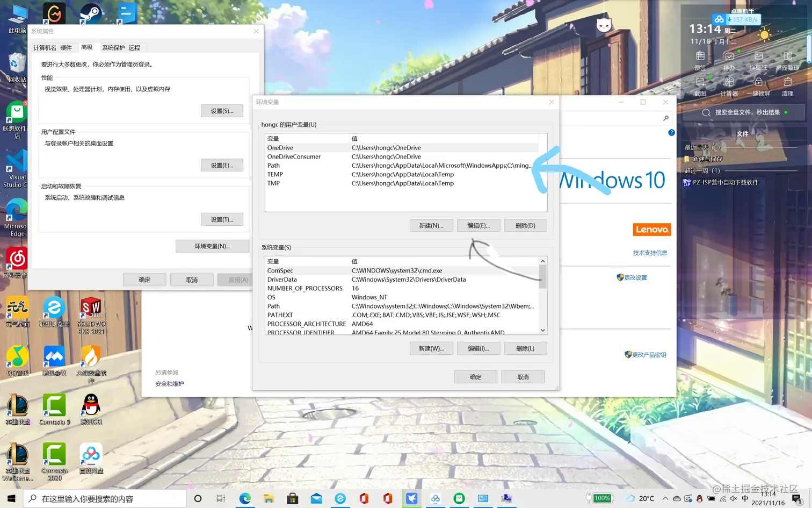
Task: Click the 环境变量(N) button
Action: (212, 246)
